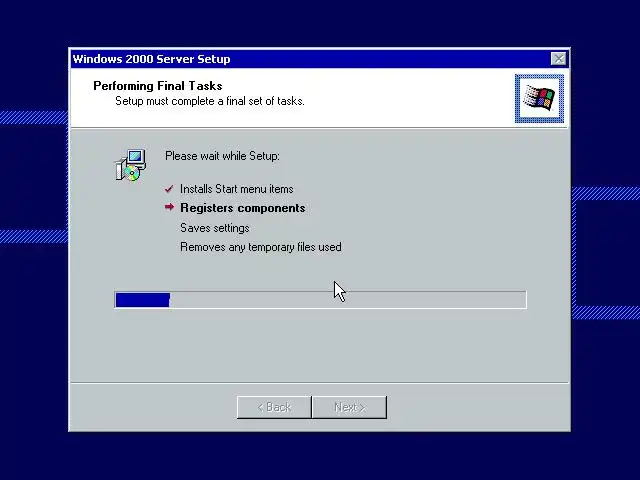This screenshot has height=480, width=640.
Task: Click the red checkmark beside Installs Start menu items
Action: pos(169,189)
